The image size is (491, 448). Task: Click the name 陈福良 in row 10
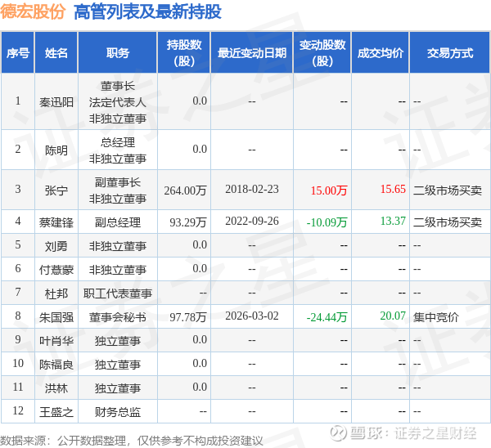tap(56, 365)
